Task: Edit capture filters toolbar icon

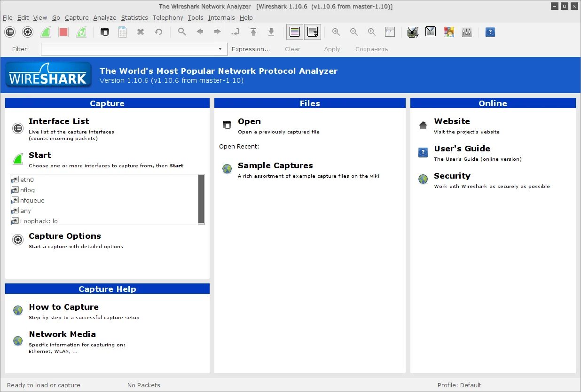Action: tap(413, 32)
